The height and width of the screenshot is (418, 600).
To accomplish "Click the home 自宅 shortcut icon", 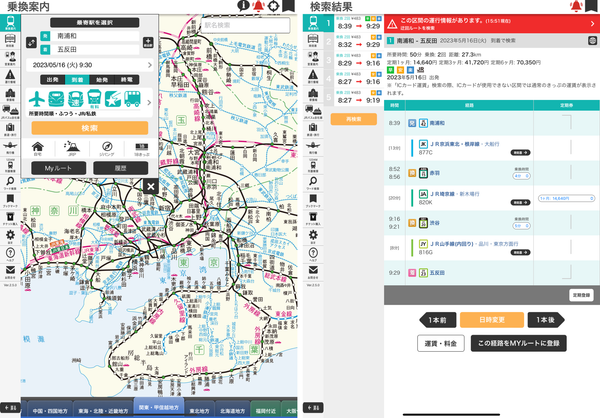I will point(38,149).
